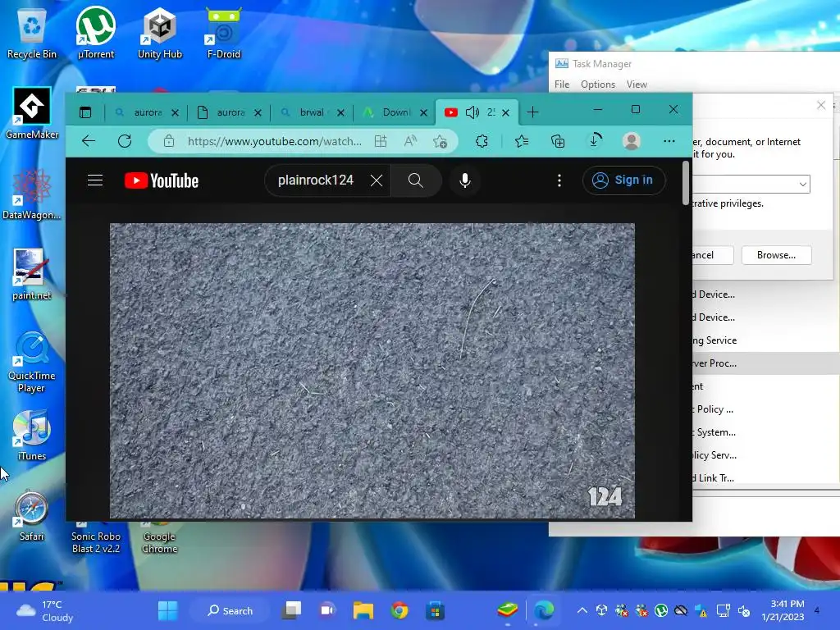
Task: Open the Favorites list icon
Action: pos(521,141)
